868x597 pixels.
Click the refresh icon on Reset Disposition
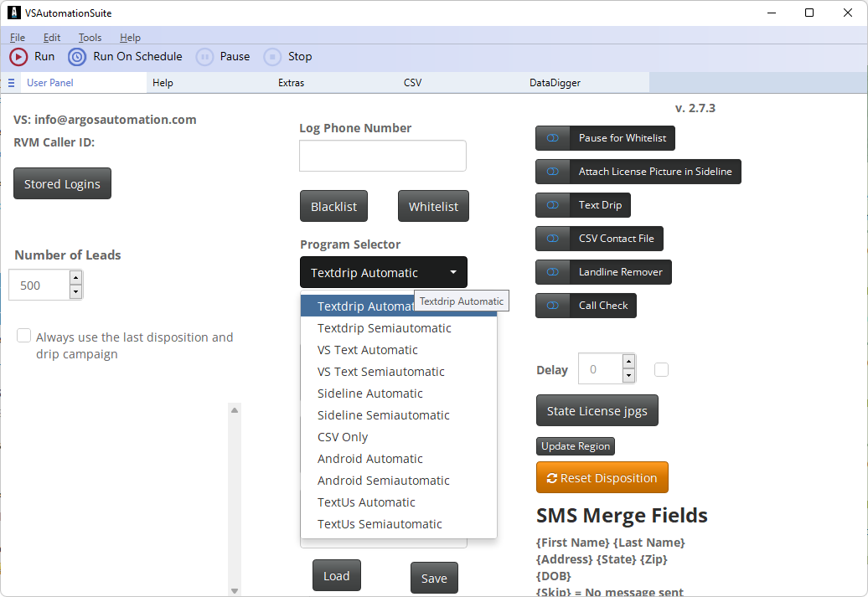pyautogui.click(x=551, y=478)
